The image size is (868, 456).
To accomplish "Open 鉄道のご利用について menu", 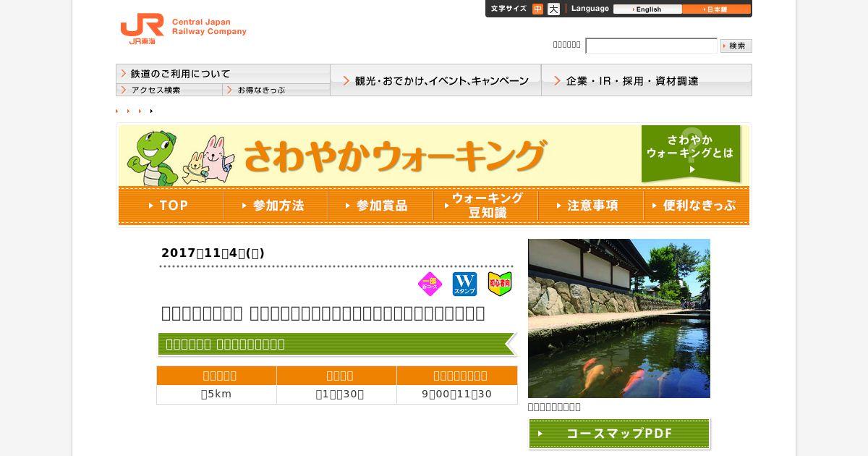I will tap(223, 74).
